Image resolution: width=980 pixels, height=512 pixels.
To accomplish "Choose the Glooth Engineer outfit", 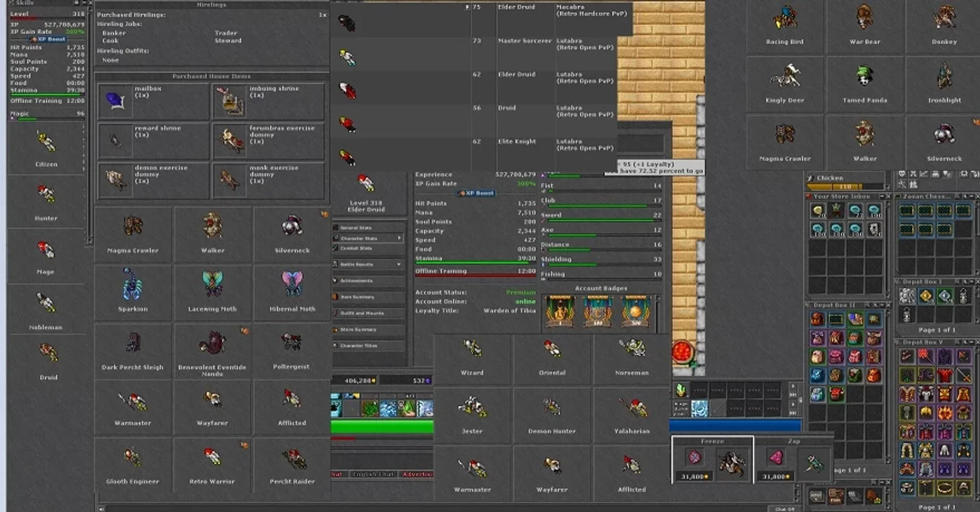I will pos(133,465).
